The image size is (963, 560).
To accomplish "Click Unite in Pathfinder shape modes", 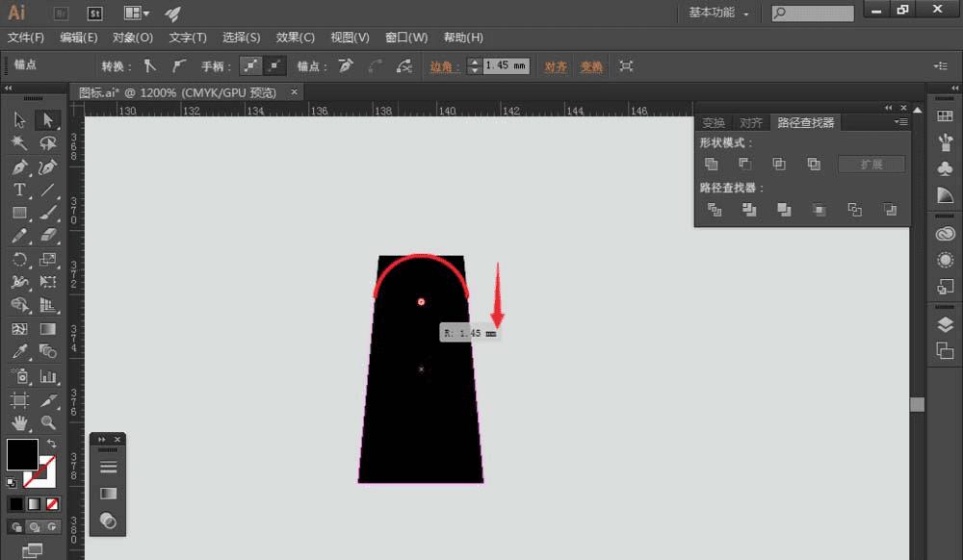I will point(712,164).
